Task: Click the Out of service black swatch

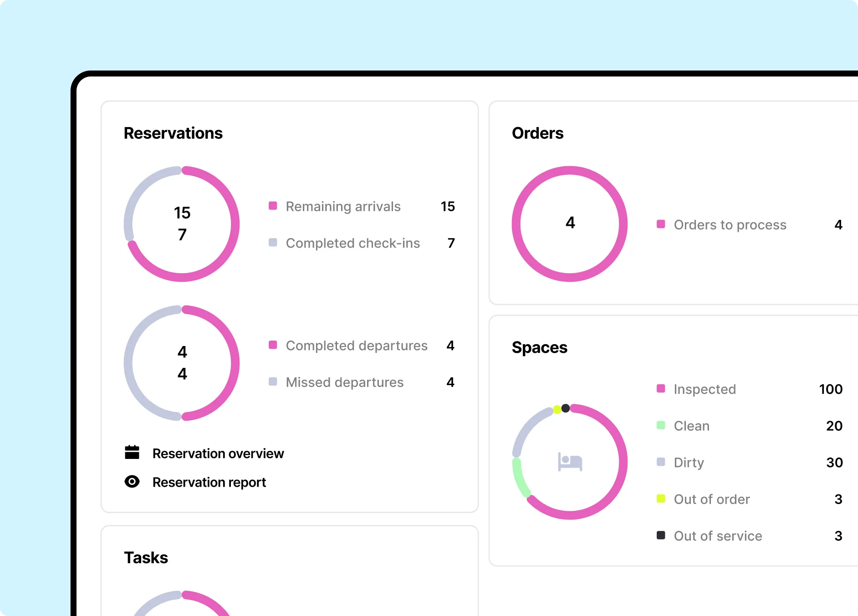Action: [x=661, y=535]
